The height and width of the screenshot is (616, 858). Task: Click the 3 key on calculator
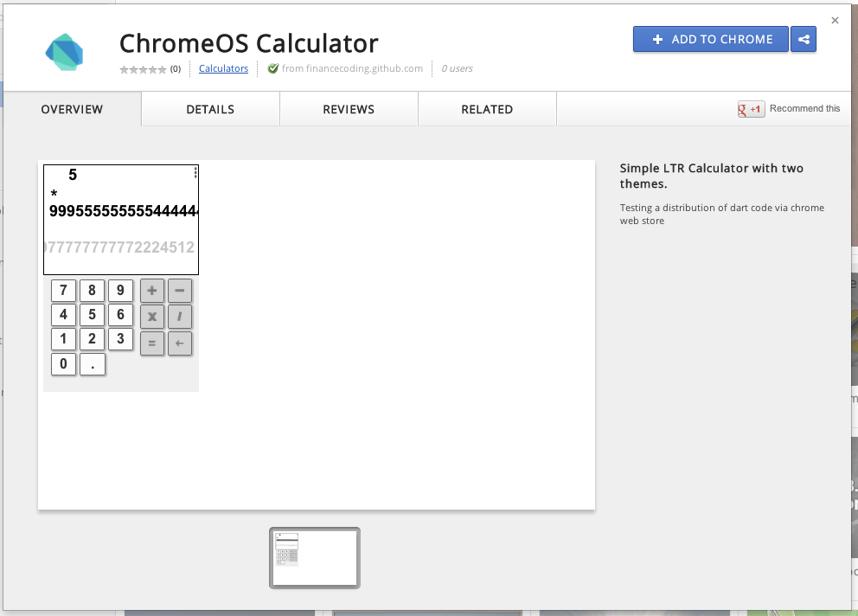click(120, 339)
